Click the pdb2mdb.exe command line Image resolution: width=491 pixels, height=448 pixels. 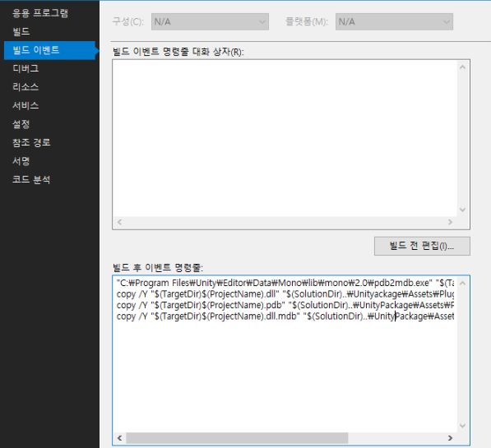point(285,283)
